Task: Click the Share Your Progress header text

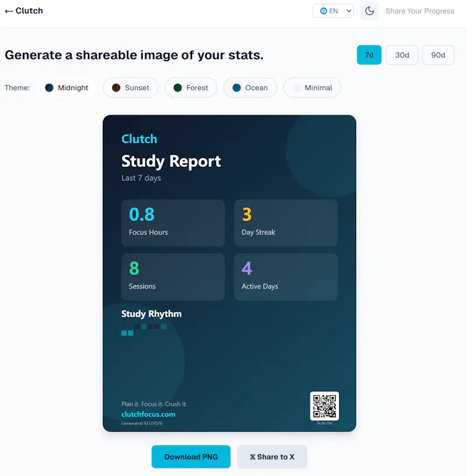Action: click(420, 11)
